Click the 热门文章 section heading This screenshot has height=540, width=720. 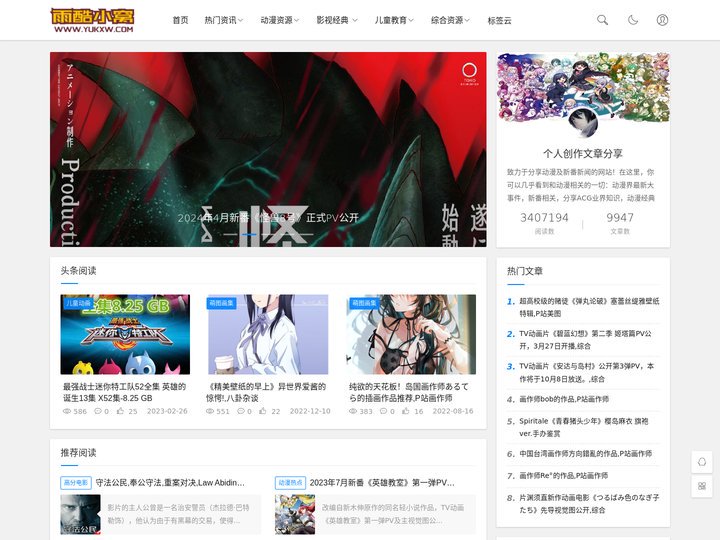524,271
